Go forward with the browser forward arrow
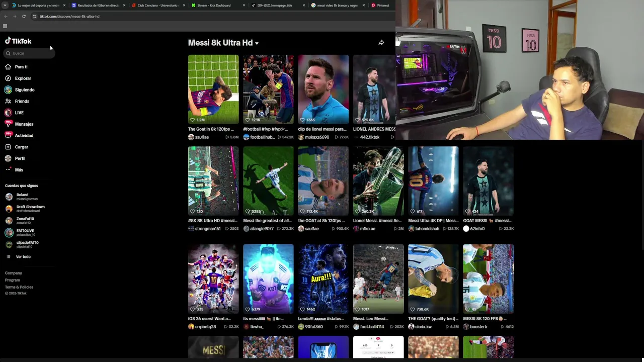This screenshot has width=644, height=362. click(x=15, y=17)
